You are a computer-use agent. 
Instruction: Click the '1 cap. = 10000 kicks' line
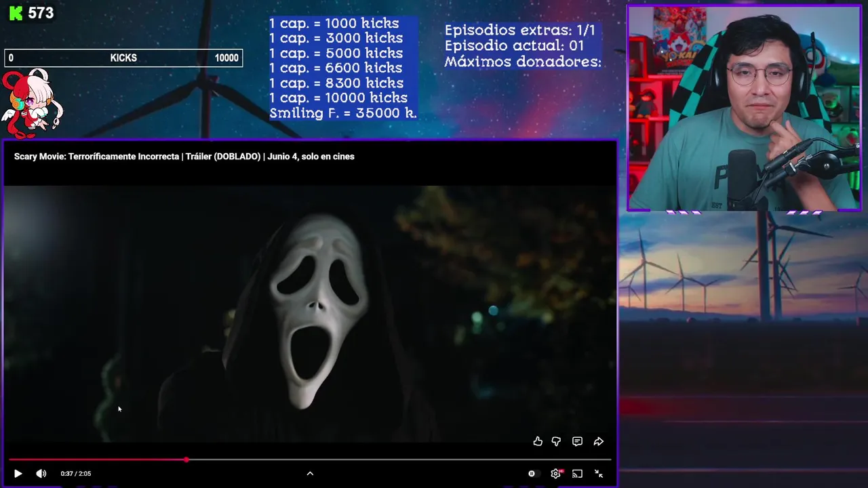click(338, 98)
